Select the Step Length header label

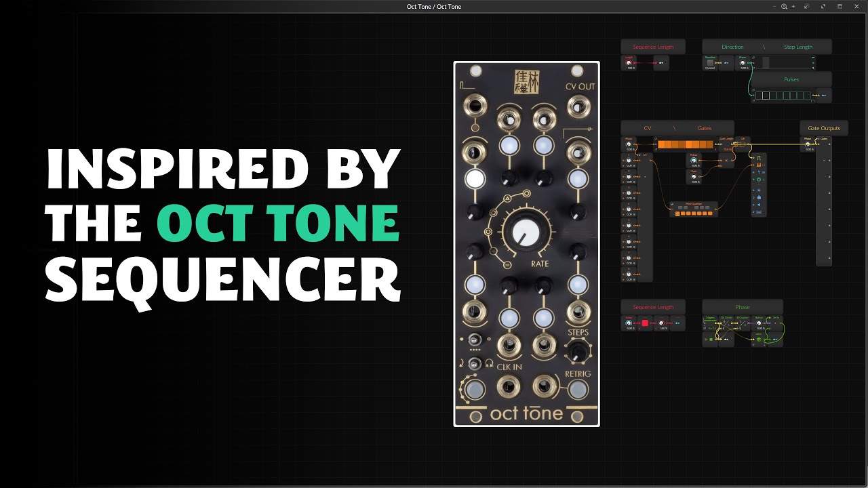click(798, 47)
